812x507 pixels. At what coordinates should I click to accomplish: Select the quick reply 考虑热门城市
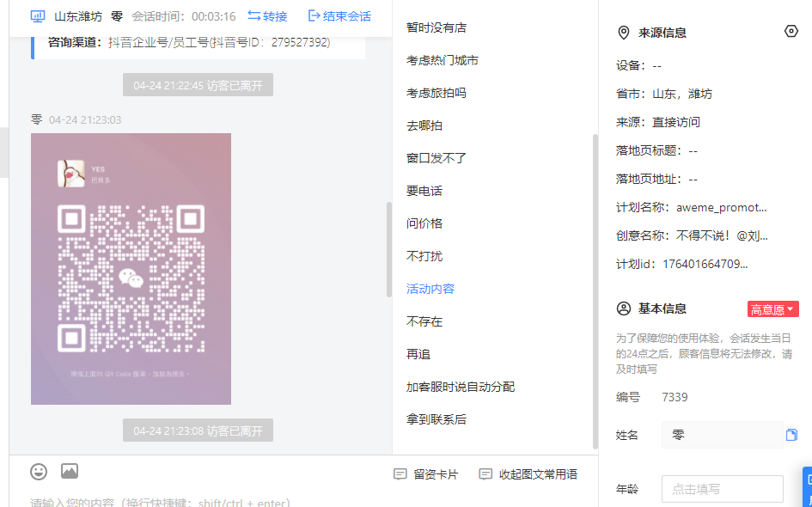tap(443, 60)
